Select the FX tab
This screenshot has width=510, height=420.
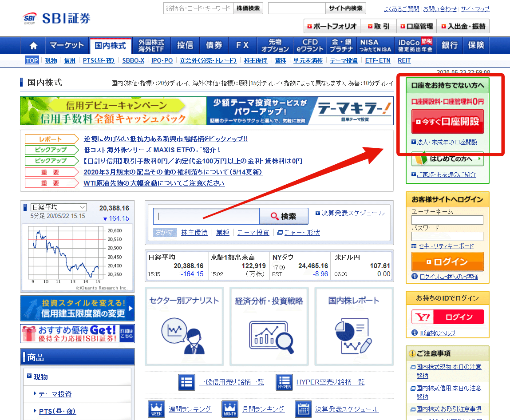point(242,45)
